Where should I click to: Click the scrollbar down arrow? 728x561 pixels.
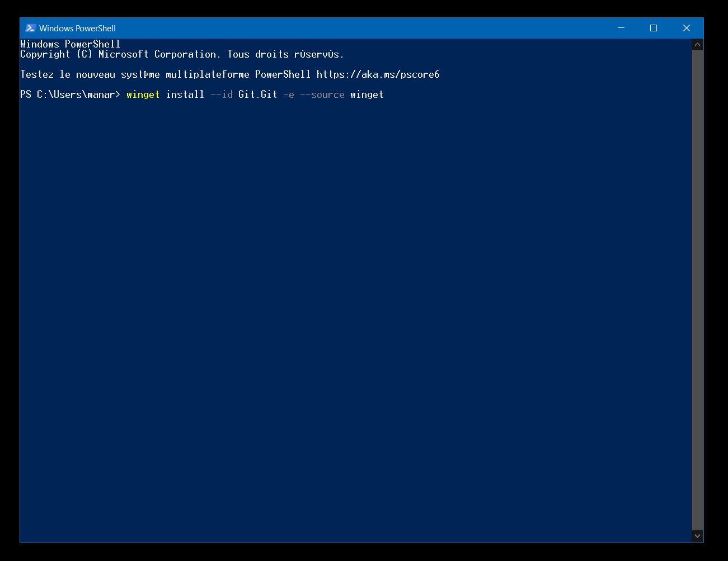coord(697,536)
